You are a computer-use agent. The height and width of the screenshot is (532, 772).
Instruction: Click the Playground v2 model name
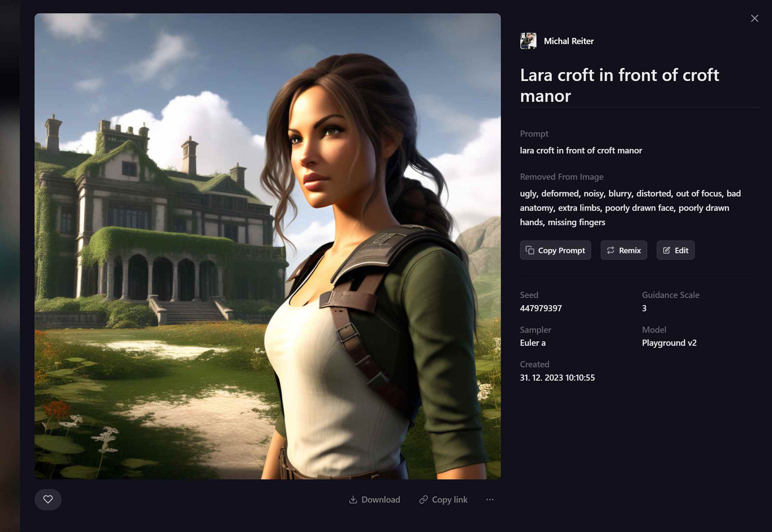click(669, 343)
